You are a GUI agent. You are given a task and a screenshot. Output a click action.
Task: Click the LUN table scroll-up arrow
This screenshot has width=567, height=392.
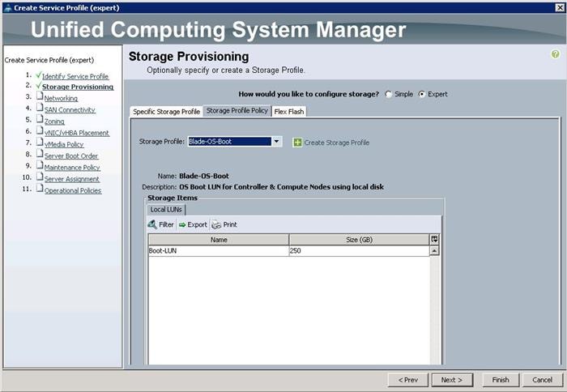point(434,250)
